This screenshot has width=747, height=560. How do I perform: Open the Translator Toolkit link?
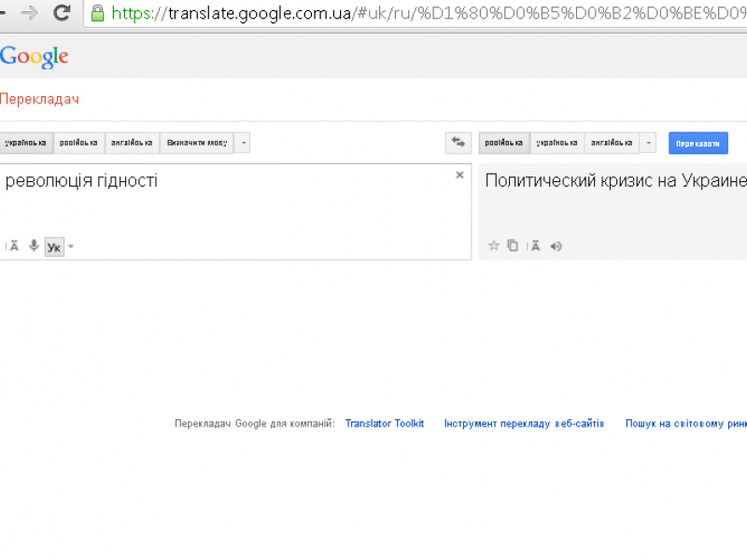click(385, 424)
